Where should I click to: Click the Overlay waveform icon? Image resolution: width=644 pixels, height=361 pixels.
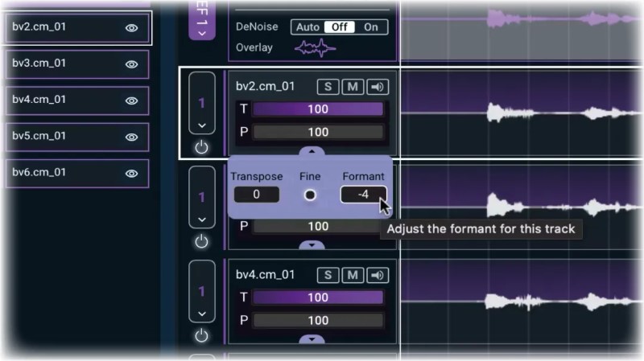[x=315, y=48]
